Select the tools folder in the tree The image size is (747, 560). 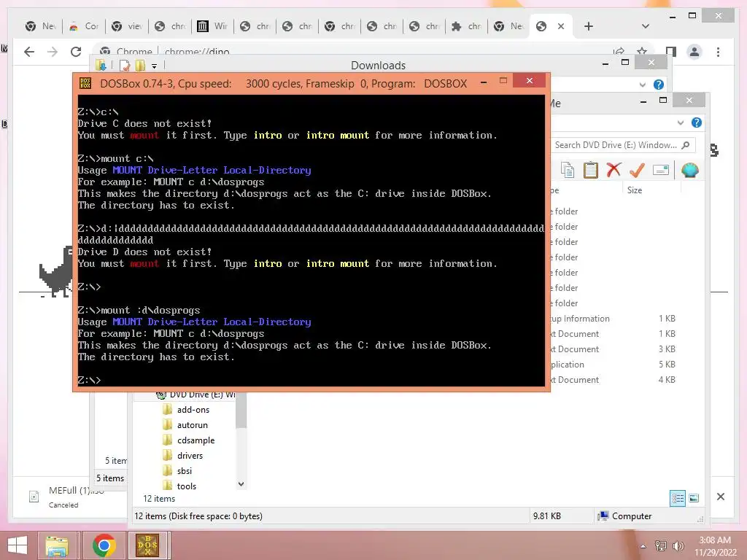pyautogui.click(x=186, y=486)
